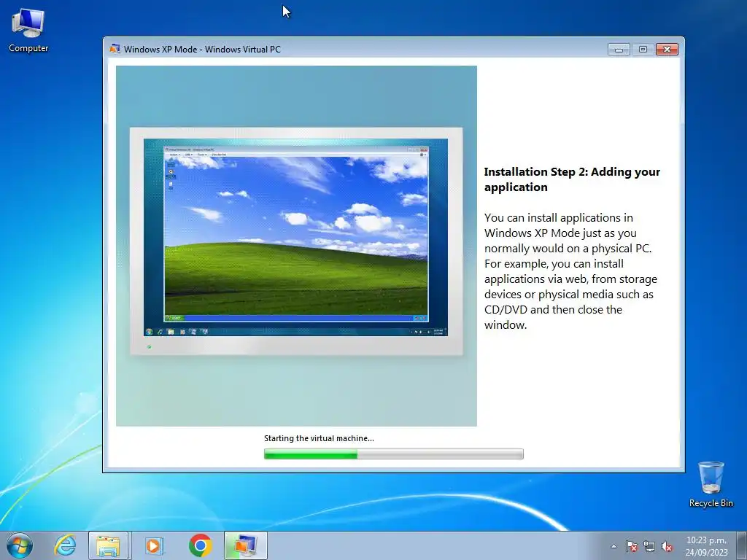Screen dimensions: 747x560
Task: Click the Windows XP Mode title bar icon
Action: click(x=115, y=49)
